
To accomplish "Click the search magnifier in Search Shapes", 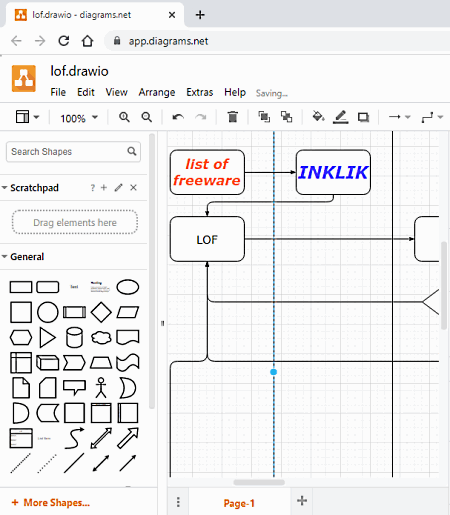I will (132, 152).
